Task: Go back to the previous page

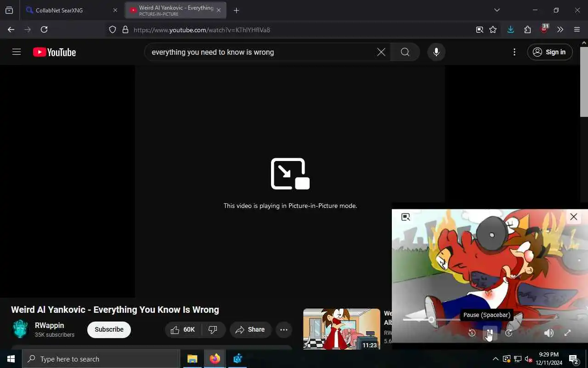Action: tap(11, 29)
